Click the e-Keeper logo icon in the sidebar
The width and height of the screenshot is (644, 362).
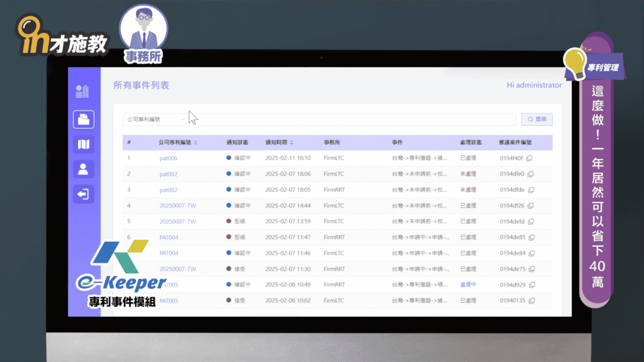(83, 91)
